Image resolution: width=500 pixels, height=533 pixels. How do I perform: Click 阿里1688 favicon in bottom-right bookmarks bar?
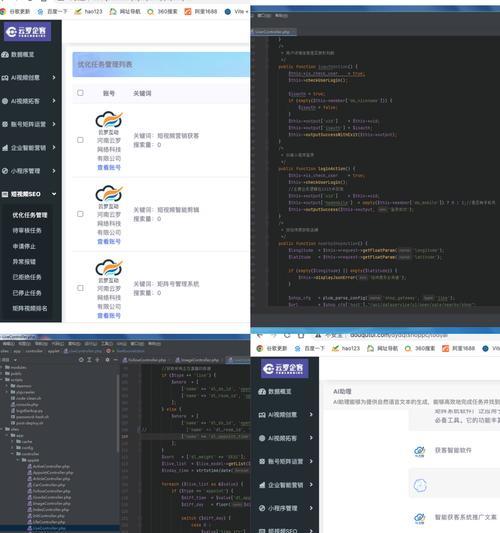tap(445, 348)
